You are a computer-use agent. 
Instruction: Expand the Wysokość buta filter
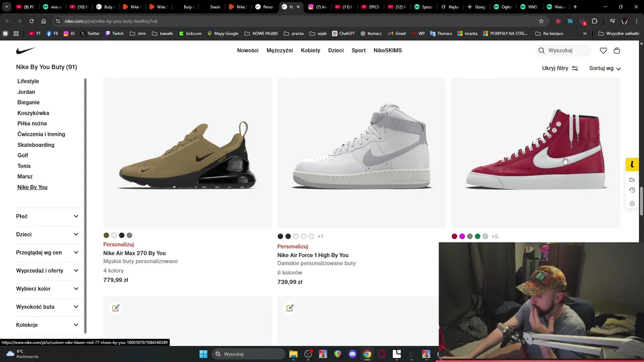click(48, 307)
